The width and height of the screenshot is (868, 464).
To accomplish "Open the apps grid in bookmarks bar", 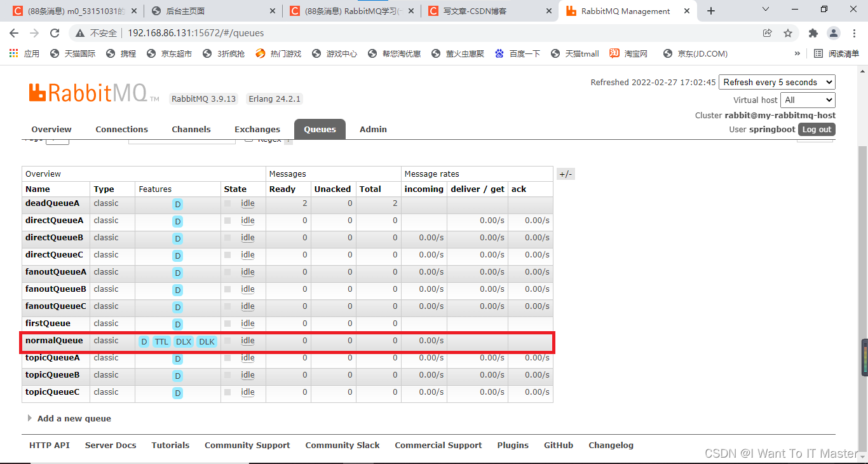I will [x=13, y=53].
